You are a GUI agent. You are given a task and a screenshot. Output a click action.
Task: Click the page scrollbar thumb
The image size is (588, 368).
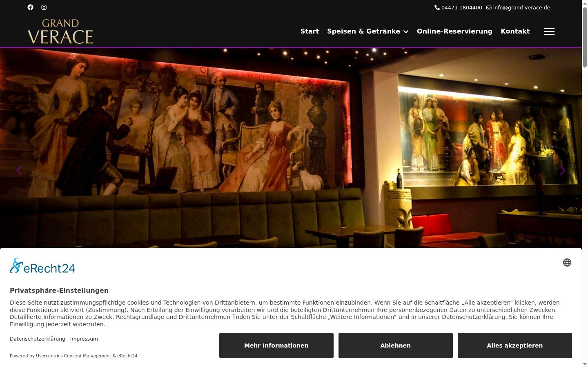(585, 37)
